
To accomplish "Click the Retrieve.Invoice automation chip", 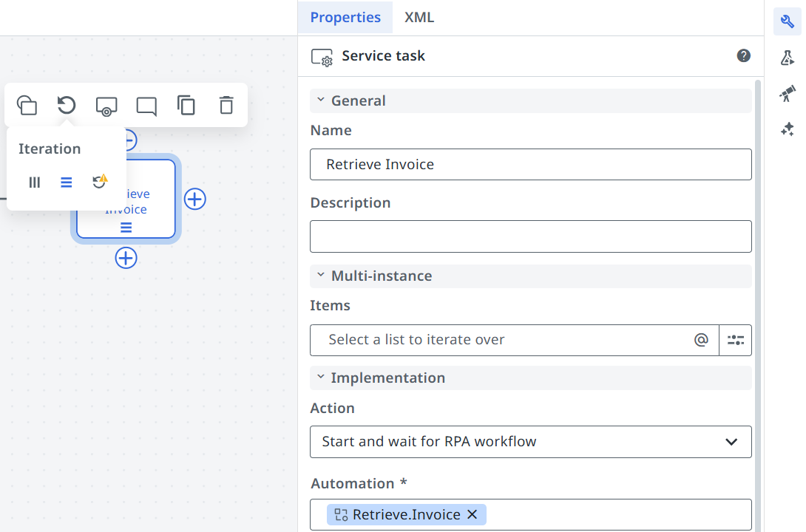I will 406,514.
